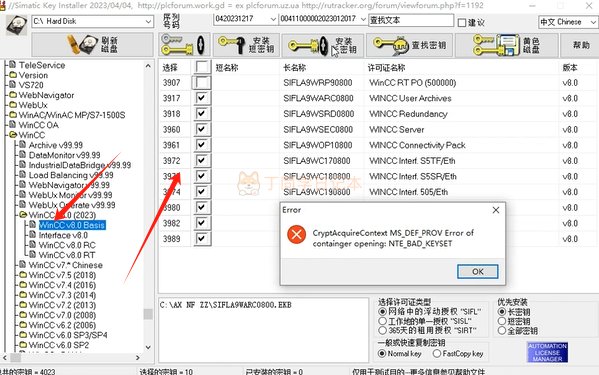Expand the WinCC v7.5 (2018) folder
Image resolution: width=599 pixels, height=375 pixels.
click(x=62, y=275)
